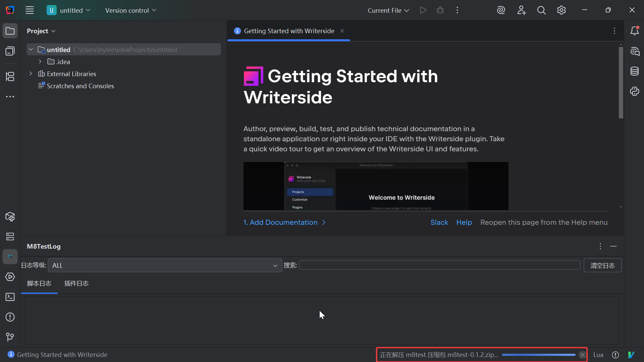The width and height of the screenshot is (644, 362).
Task: Expand the .idea folder
Action: pyautogui.click(x=40, y=62)
